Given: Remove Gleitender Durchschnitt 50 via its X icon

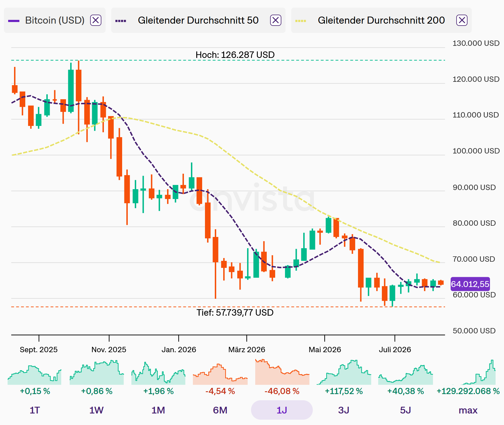Looking at the screenshot, I should pos(275,20).
